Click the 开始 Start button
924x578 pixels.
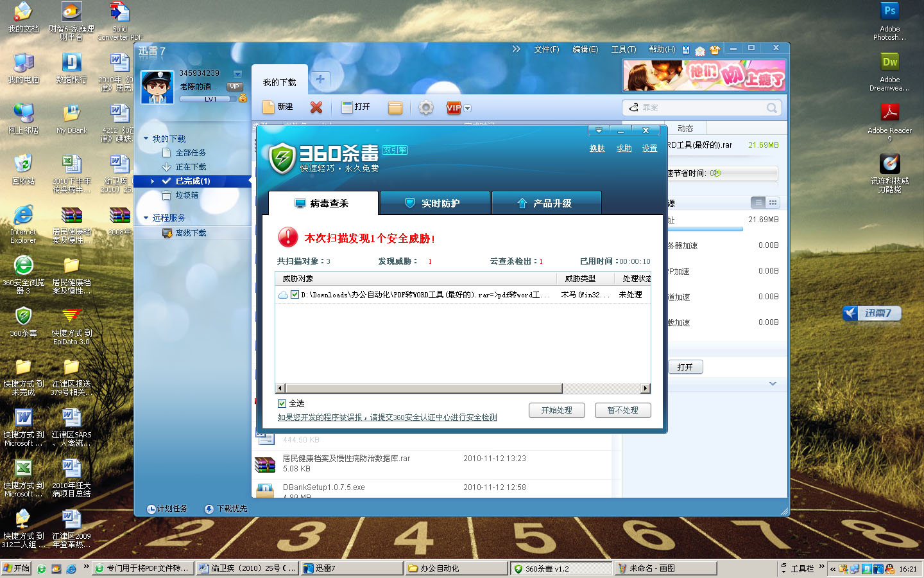pyautogui.click(x=16, y=568)
